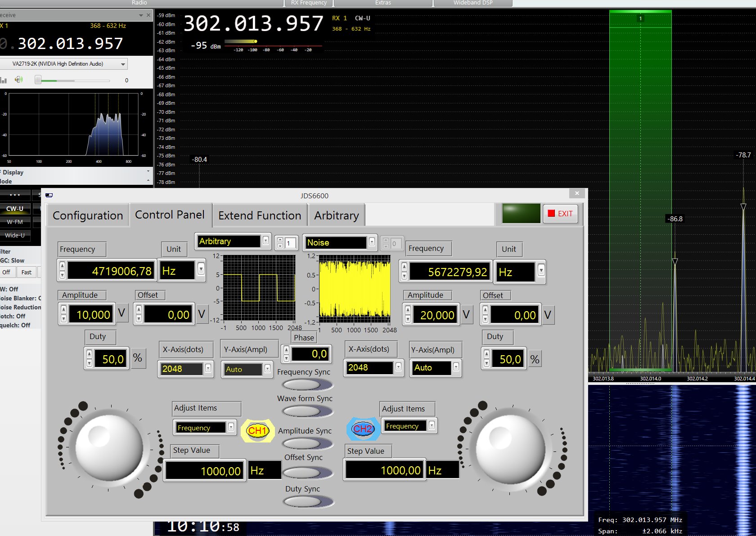Open CH2 Y-Axis Auto dropdown
Image resolution: width=756 pixels, height=536 pixels.
[456, 367]
